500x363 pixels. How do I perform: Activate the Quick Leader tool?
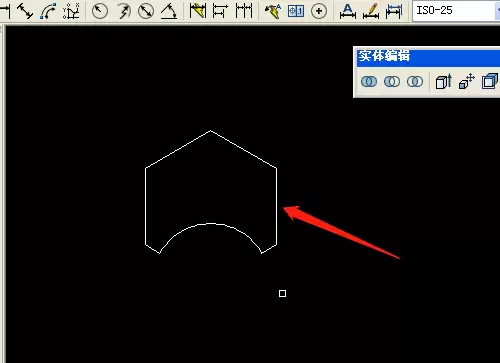point(273,11)
